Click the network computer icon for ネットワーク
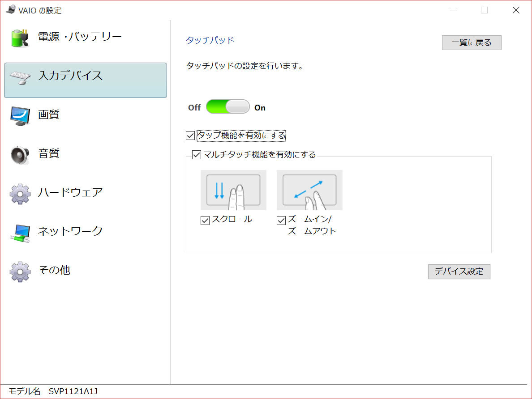This screenshot has height=399, width=532. click(20, 233)
